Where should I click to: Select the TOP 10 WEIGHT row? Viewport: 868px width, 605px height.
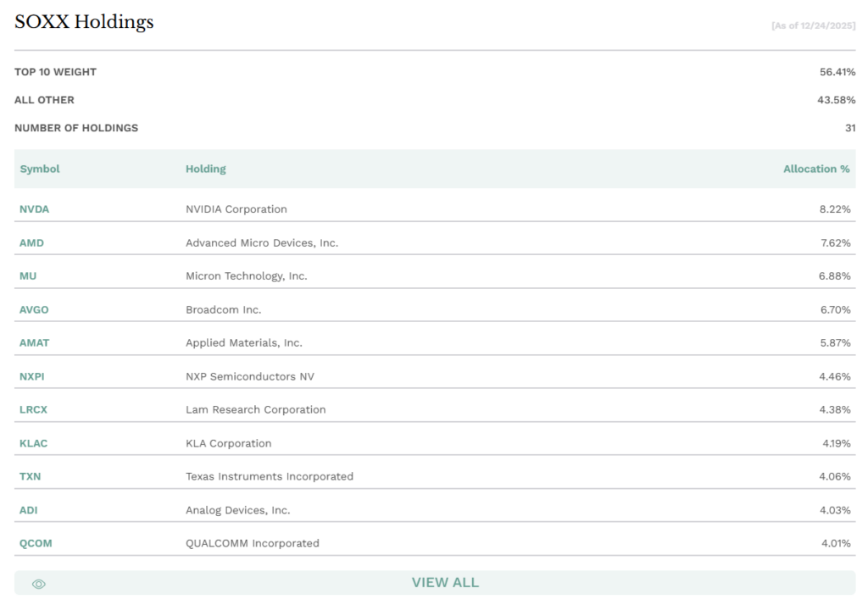click(x=53, y=72)
